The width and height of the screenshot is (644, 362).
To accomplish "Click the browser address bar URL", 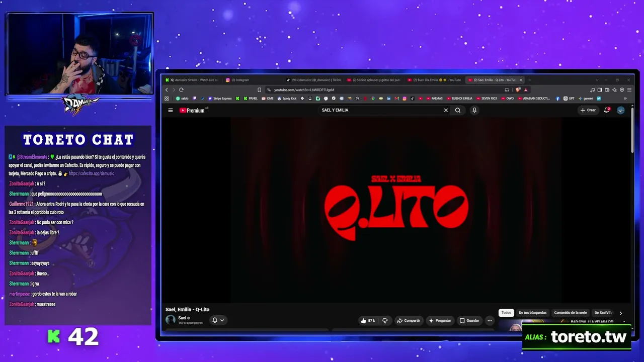I will [304, 90].
